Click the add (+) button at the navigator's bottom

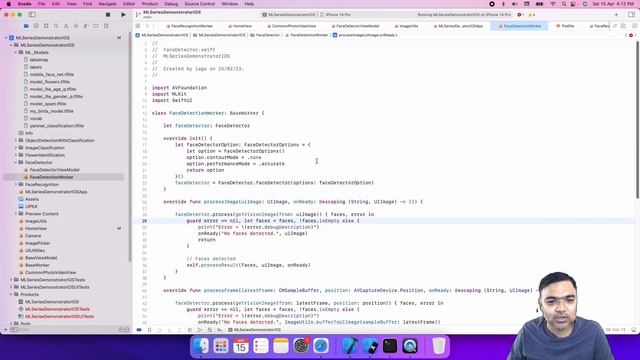[6, 330]
